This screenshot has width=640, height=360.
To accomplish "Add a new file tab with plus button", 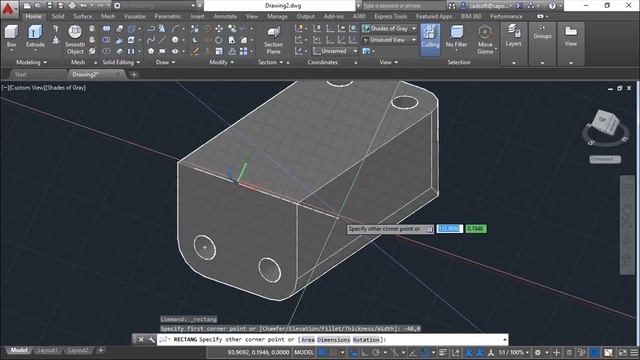I will 134,74.
